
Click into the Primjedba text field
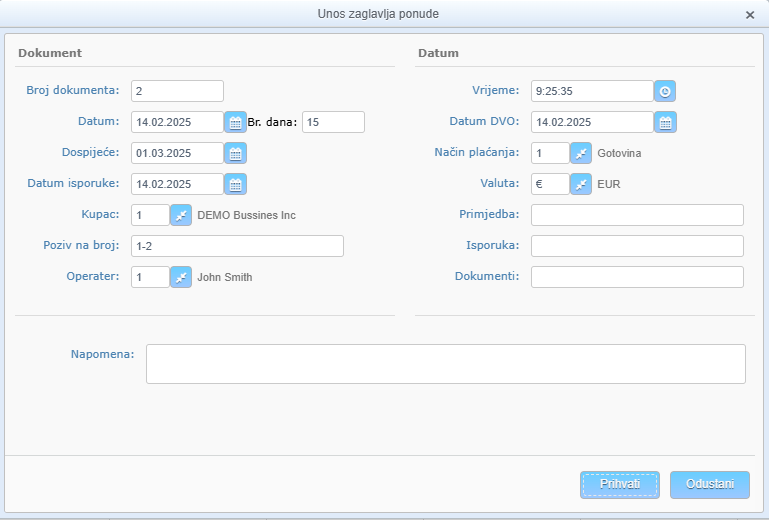point(637,215)
